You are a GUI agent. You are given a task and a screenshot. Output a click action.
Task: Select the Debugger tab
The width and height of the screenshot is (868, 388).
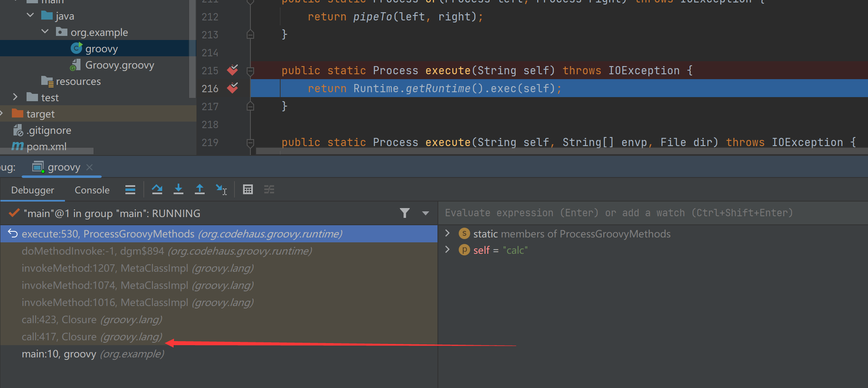point(33,190)
